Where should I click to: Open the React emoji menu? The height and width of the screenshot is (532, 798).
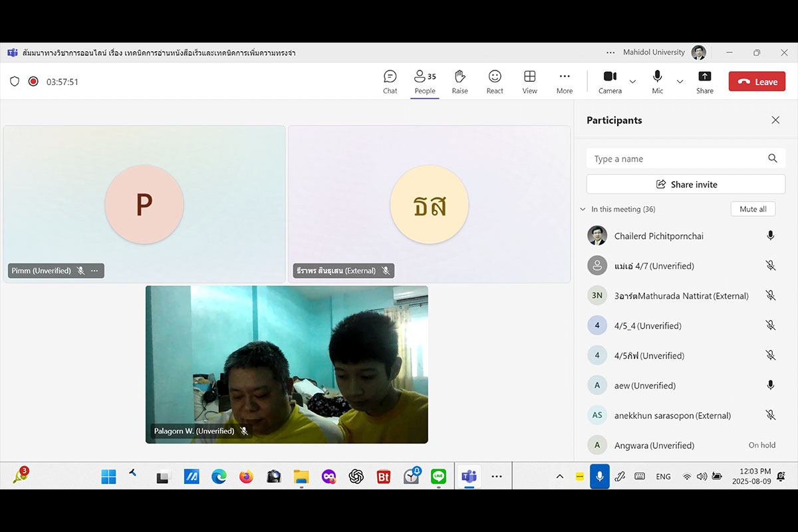495,81
